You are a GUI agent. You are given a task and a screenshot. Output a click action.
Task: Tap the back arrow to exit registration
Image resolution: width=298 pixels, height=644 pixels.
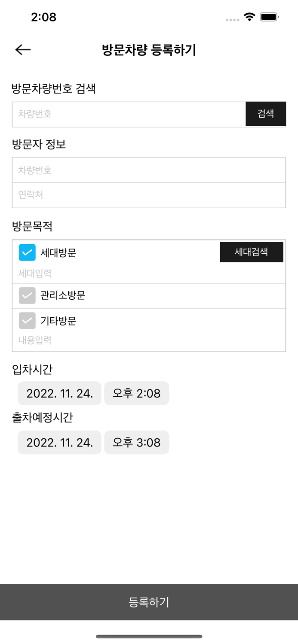22,49
